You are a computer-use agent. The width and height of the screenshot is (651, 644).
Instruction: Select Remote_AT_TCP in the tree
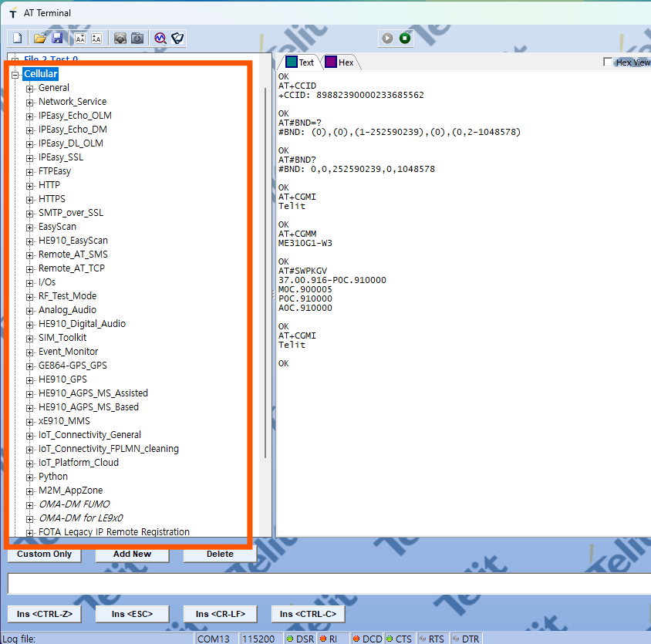point(72,268)
